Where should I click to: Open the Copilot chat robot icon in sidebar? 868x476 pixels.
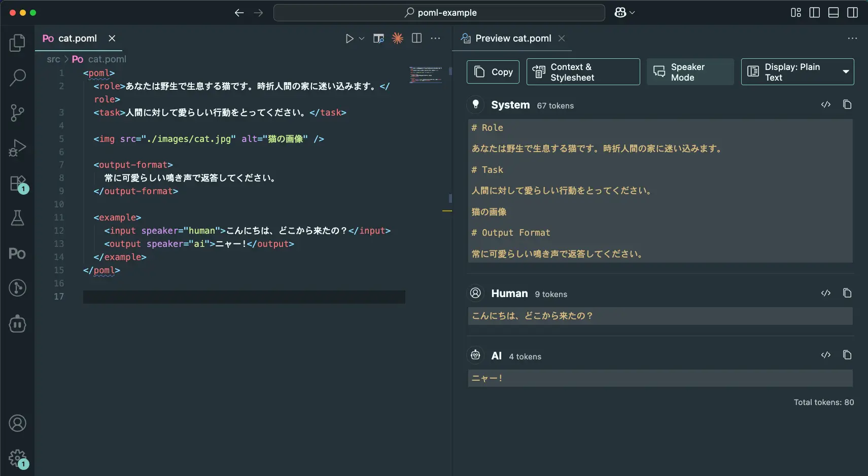click(17, 323)
